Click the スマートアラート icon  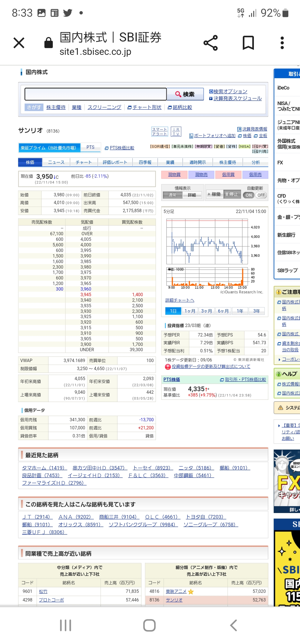(159, 132)
